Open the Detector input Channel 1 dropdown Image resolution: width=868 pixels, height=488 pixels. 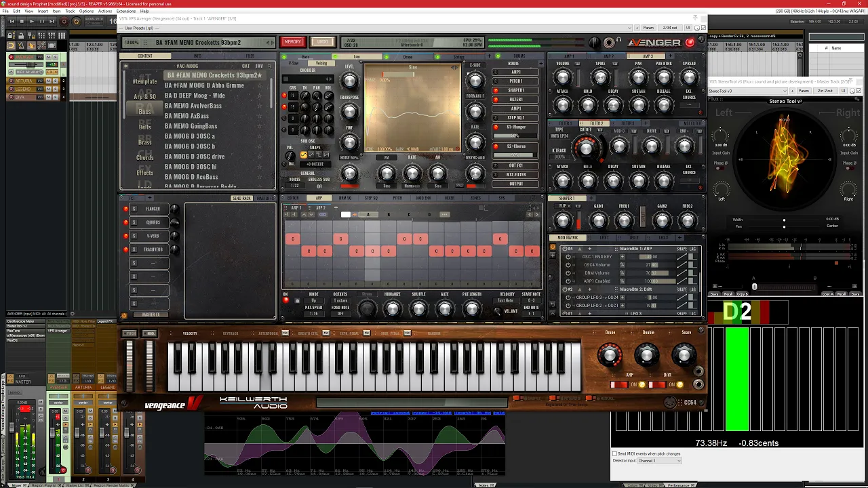(659, 461)
